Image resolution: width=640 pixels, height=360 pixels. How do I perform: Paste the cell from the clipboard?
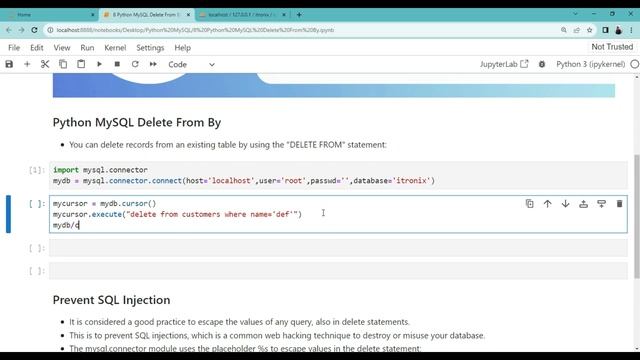click(x=81, y=64)
